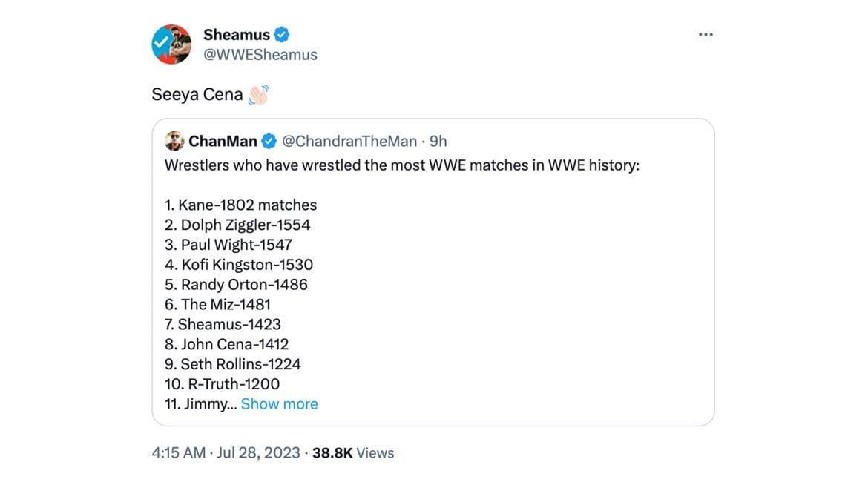Open the Sheamus display name link
This screenshot has height=488, width=868.
pyautogui.click(x=236, y=34)
